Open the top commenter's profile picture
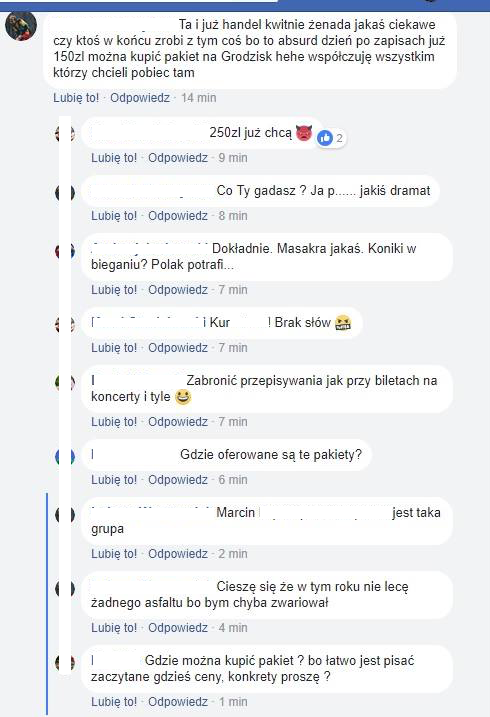 click(x=21, y=27)
